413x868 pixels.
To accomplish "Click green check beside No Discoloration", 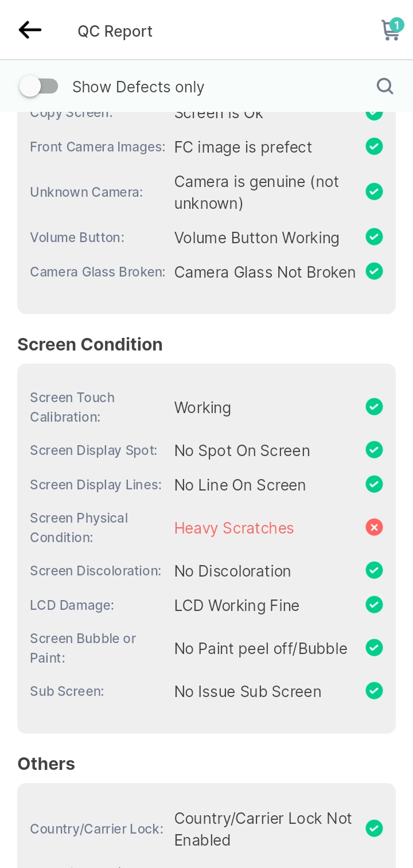I will pos(375,570).
